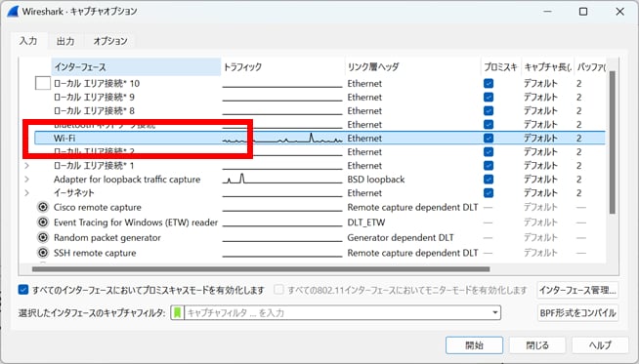
Task: Toggle checkbox left of ローカル エリア接続* 10
Action: (43, 83)
